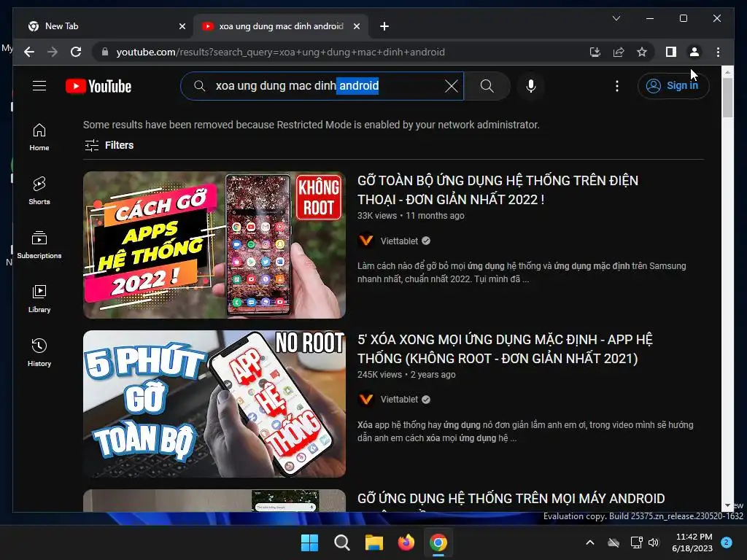This screenshot has height=560, width=747.
Task: Open search Filters
Action: pyautogui.click(x=109, y=145)
